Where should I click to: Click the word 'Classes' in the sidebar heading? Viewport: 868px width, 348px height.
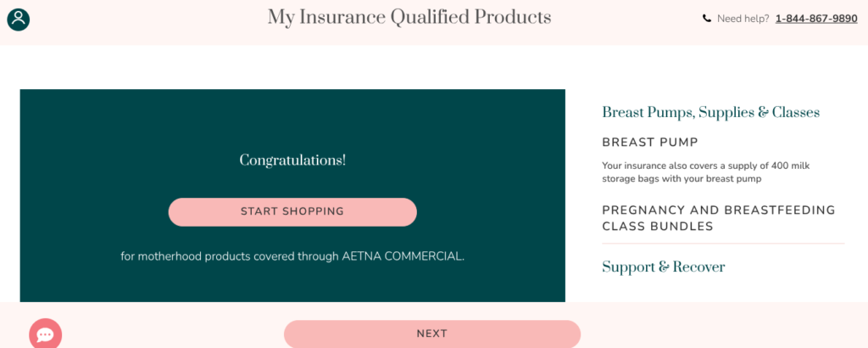tap(796, 113)
